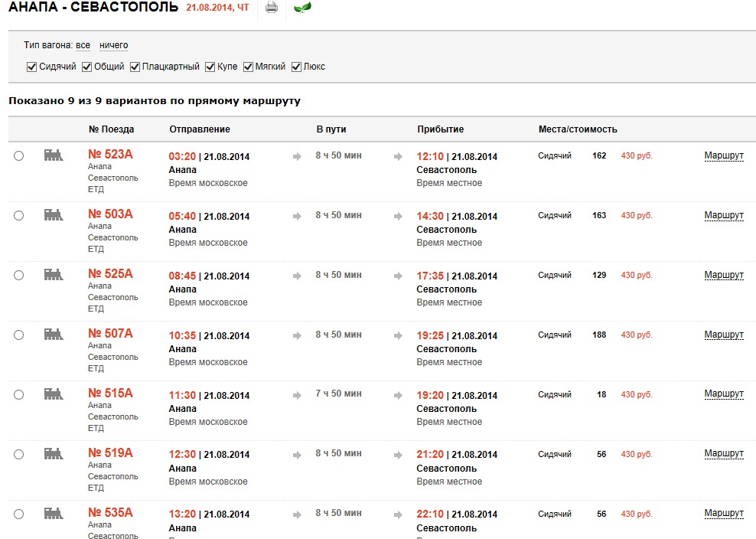Open Маршрут link for train 525А

coord(724,275)
